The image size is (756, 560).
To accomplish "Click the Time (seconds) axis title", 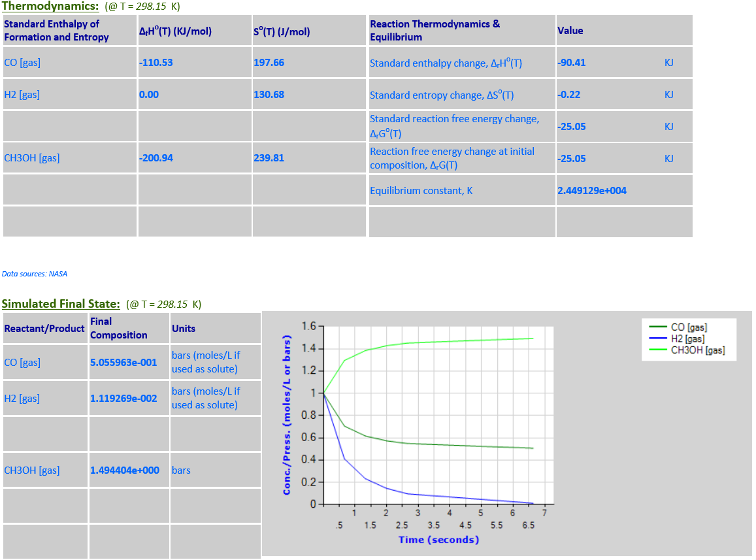I will [438, 540].
